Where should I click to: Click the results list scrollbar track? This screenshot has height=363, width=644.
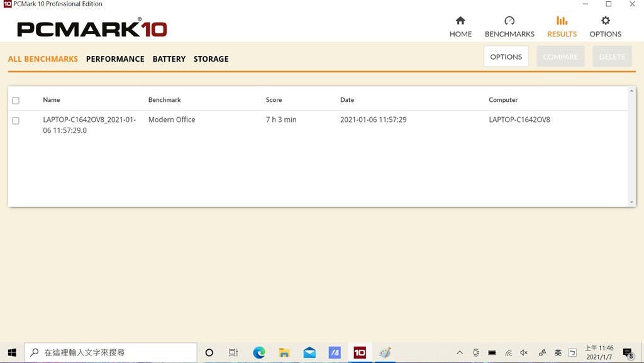tap(631, 146)
